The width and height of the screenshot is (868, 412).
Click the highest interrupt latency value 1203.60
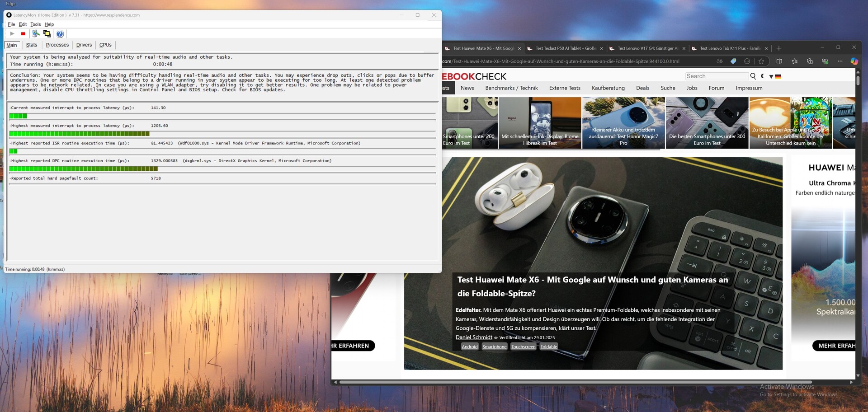[x=160, y=126]
